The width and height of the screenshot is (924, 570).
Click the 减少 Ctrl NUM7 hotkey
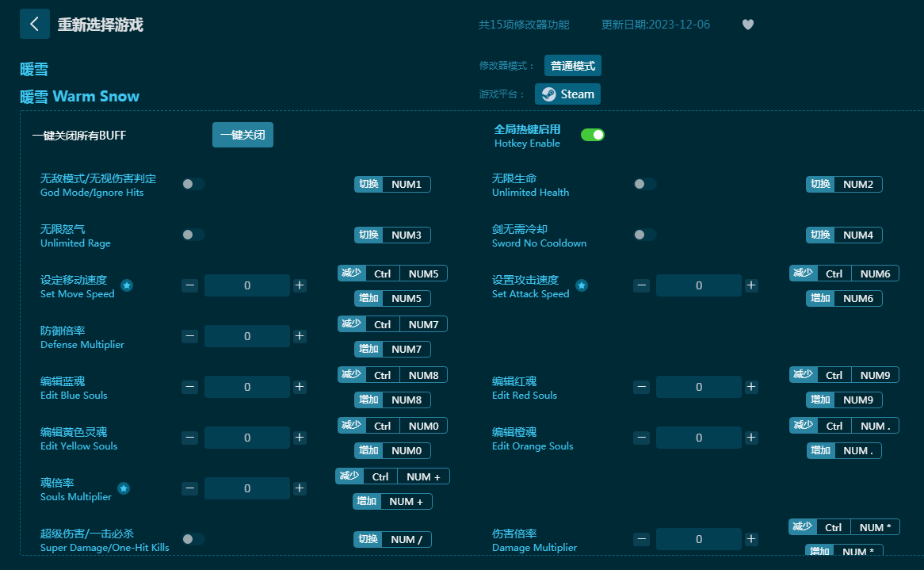[x=392, y=324]
